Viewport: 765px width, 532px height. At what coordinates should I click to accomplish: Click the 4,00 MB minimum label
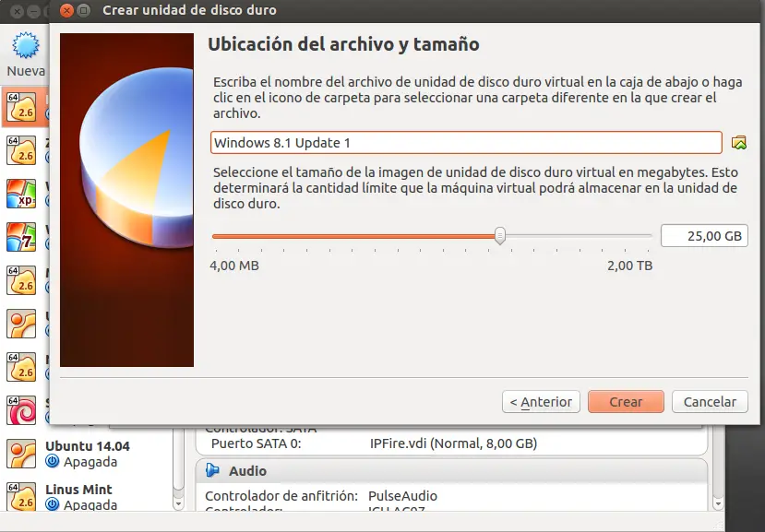click(234, 266)
